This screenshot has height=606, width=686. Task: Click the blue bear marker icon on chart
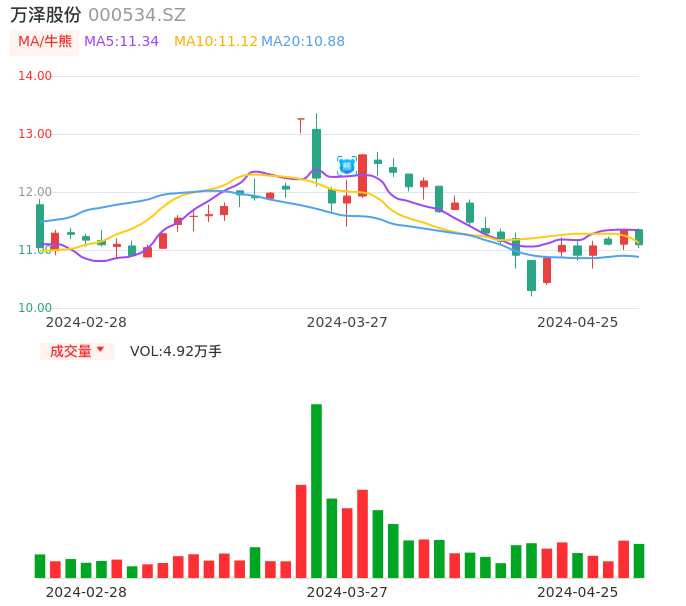tap(347, 166)
